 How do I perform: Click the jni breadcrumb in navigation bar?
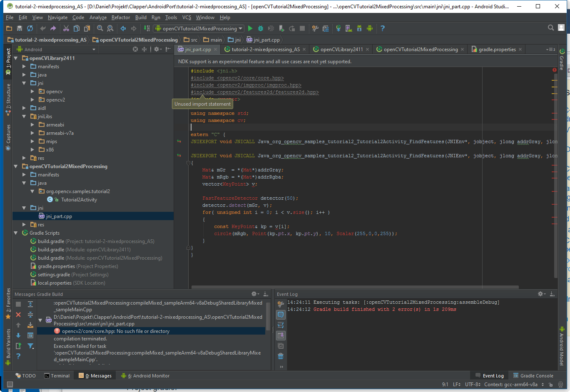(234, 40)
